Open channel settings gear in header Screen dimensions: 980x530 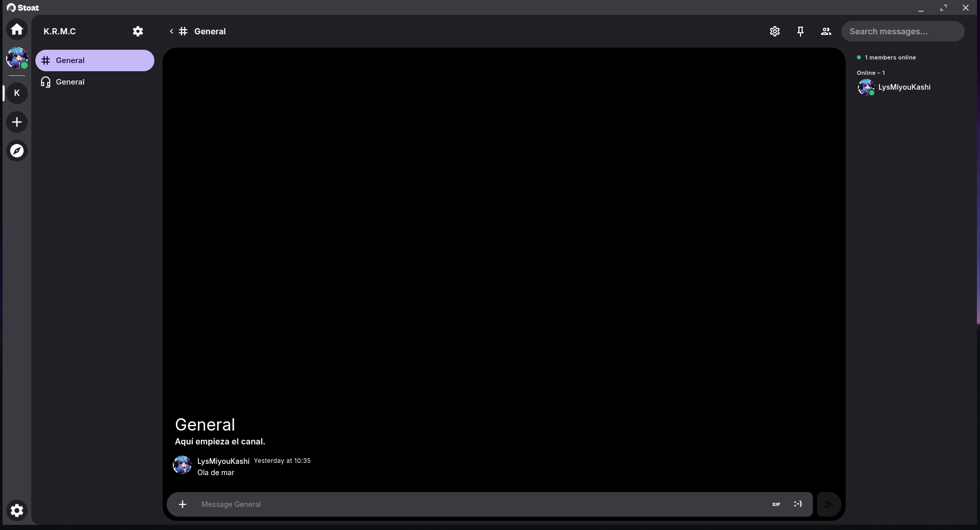click(x=774, y=31)
